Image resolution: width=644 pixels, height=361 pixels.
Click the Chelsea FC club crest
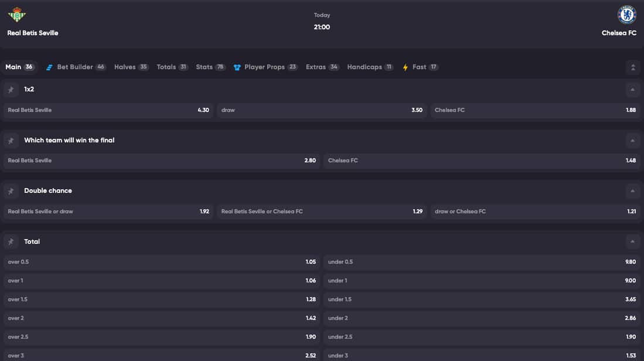627,15
